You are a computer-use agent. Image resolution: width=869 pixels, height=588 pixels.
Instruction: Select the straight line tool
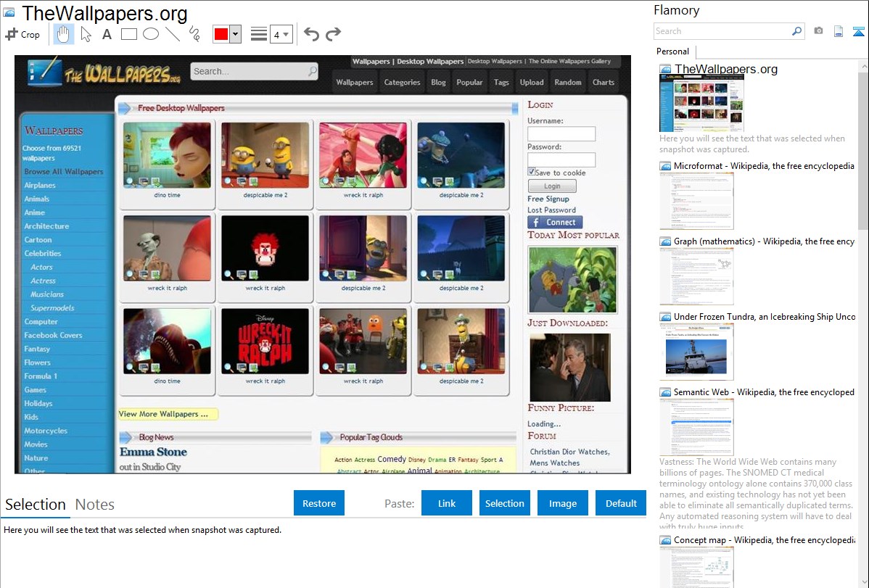pos(173,34)
